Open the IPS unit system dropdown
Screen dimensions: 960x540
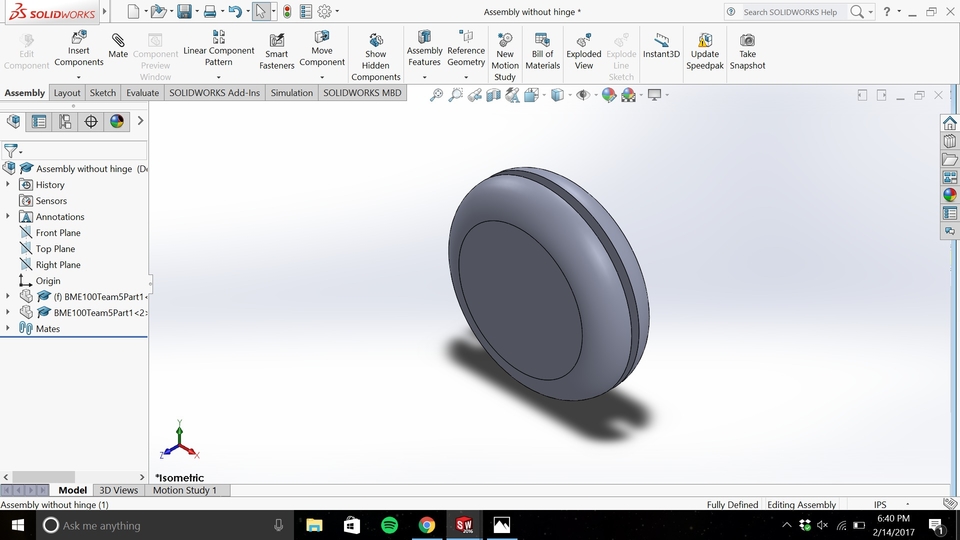pyautogui.click(x=880, y=505)
